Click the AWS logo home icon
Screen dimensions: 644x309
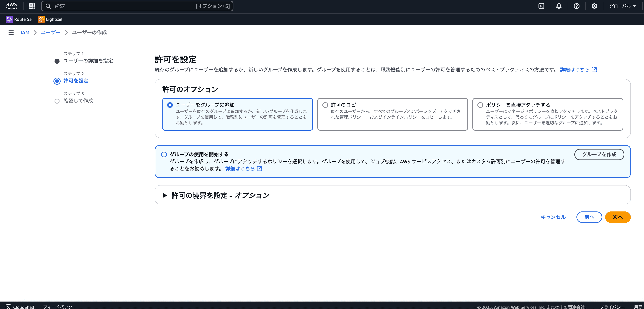(12, 6)
